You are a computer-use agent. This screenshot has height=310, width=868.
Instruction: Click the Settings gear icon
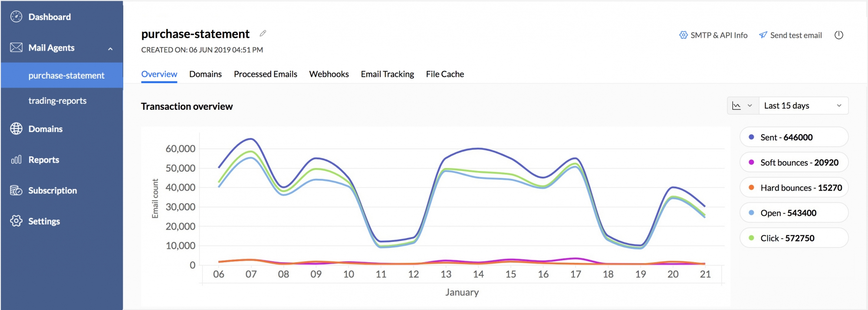16,221
